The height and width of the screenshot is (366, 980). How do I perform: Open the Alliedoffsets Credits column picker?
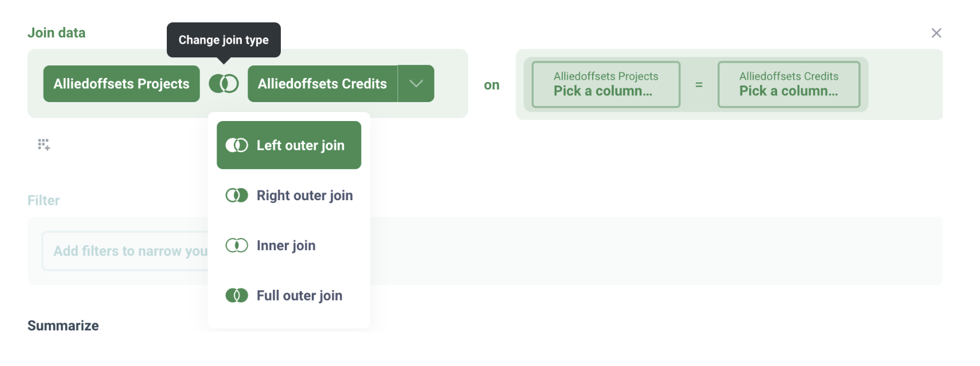coord(789,84)
